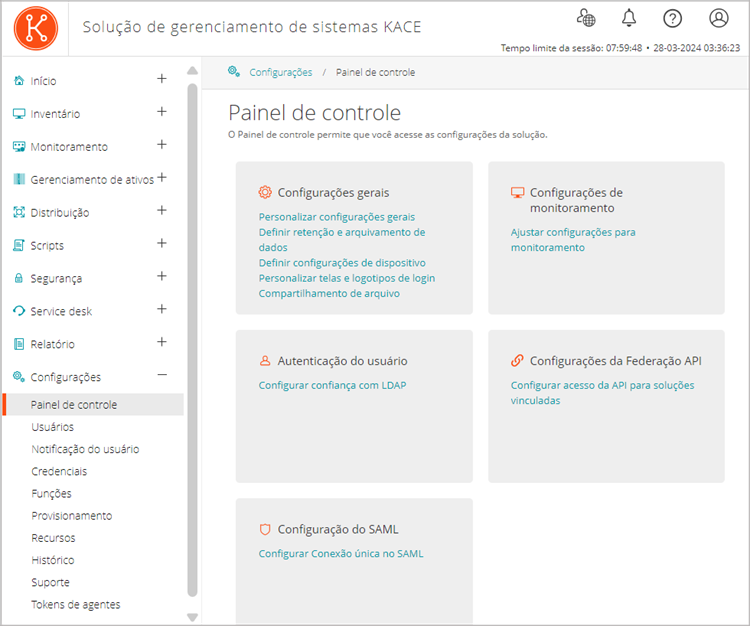Open Tokens de agentes submenu item

76,605
